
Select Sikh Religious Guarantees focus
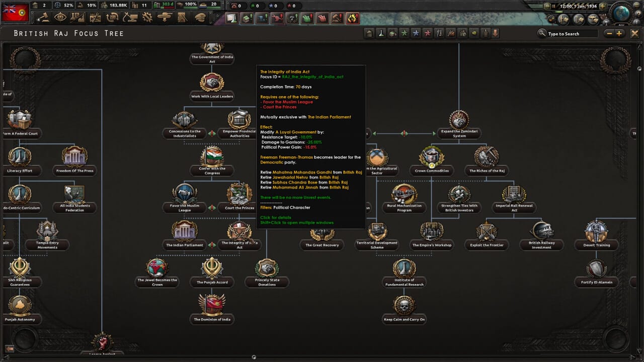coord(20,273)
